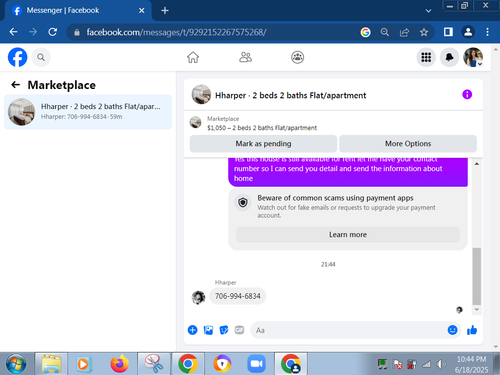Open a new browser tab
The height and width of the screenshot is (375, 500).
point(165,11)
